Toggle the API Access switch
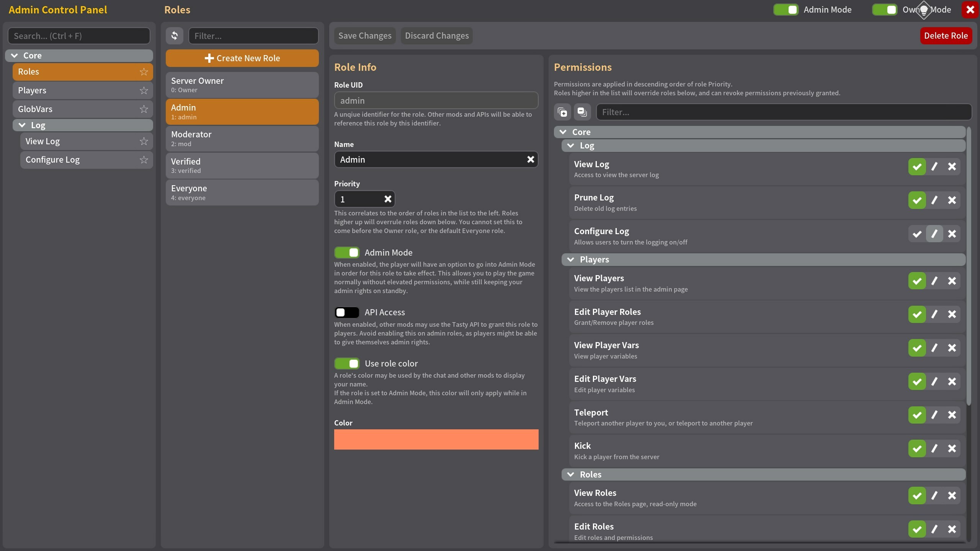Viewport: 980px width, 551px height. [x=346, y=312]
